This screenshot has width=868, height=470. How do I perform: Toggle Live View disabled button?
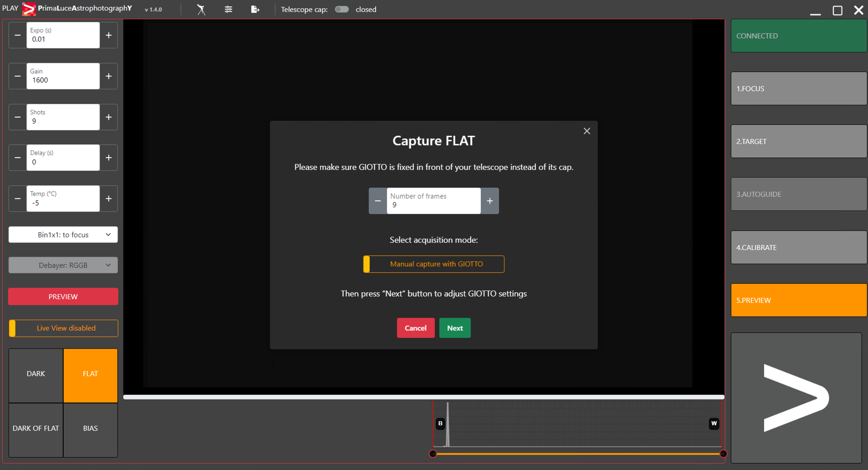click(63, 328)
